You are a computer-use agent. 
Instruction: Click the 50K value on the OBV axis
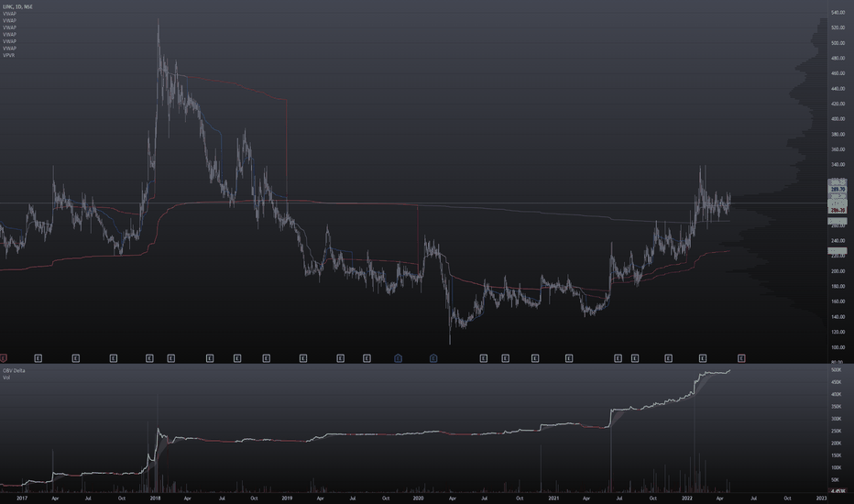pos(835,480)
